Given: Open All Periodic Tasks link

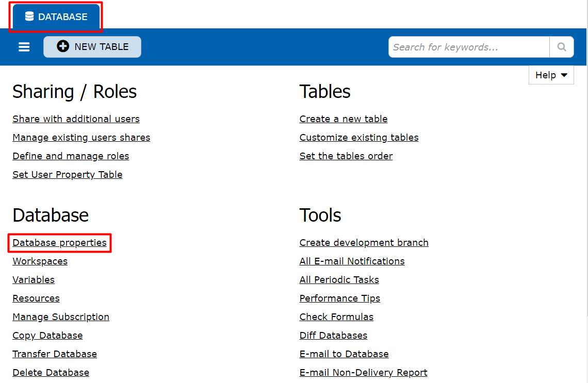Looking at the screenshot, I should pos(339,279).
